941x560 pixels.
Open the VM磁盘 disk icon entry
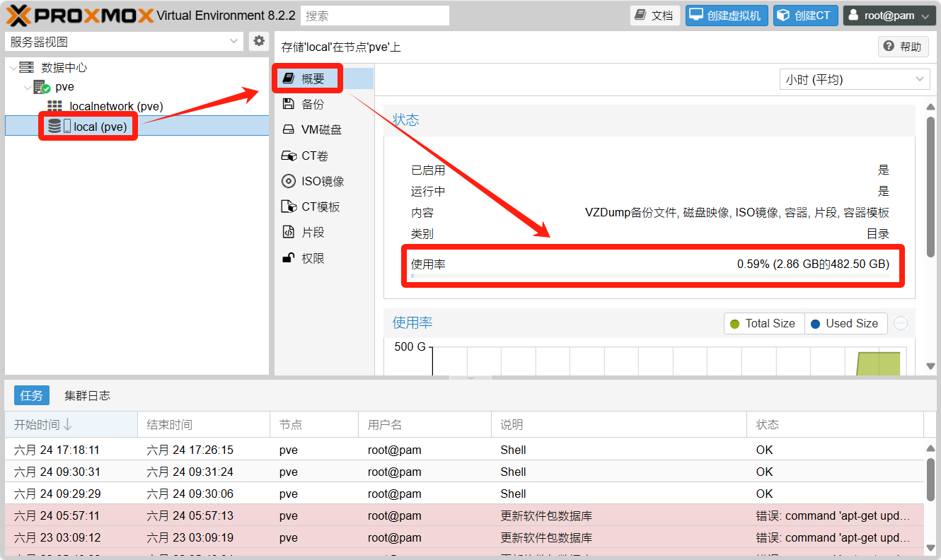pyautogui.click(x=289, y=130)
